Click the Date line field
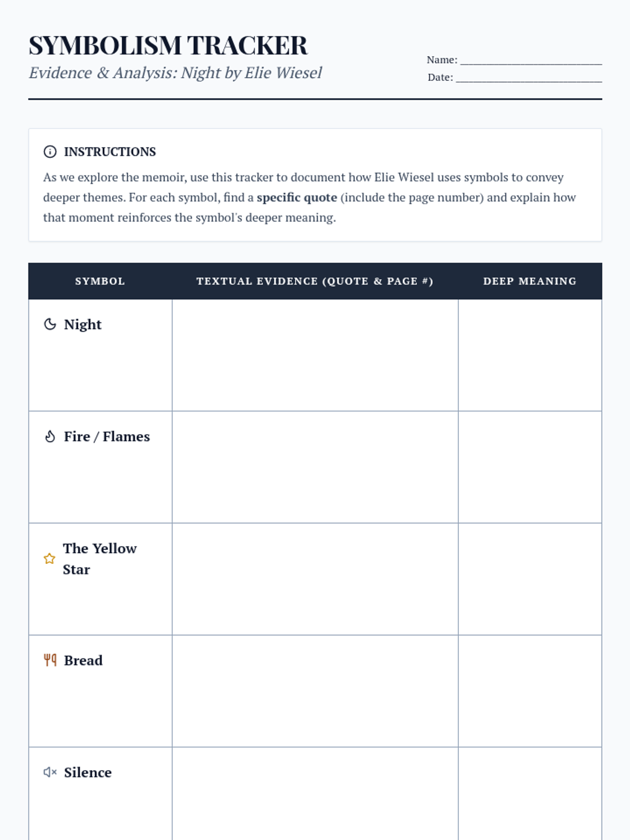 (529, 77)
